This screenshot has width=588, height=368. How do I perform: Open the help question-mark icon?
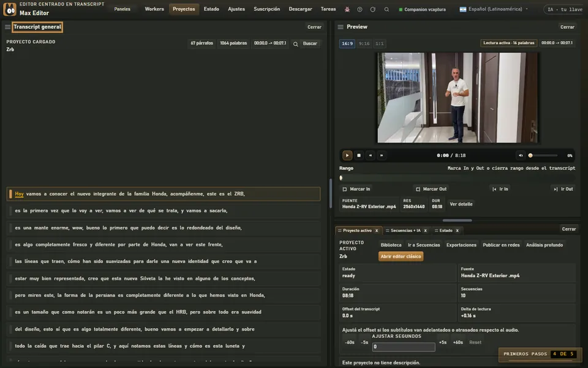pyautogui.click(x=360, y=9)
